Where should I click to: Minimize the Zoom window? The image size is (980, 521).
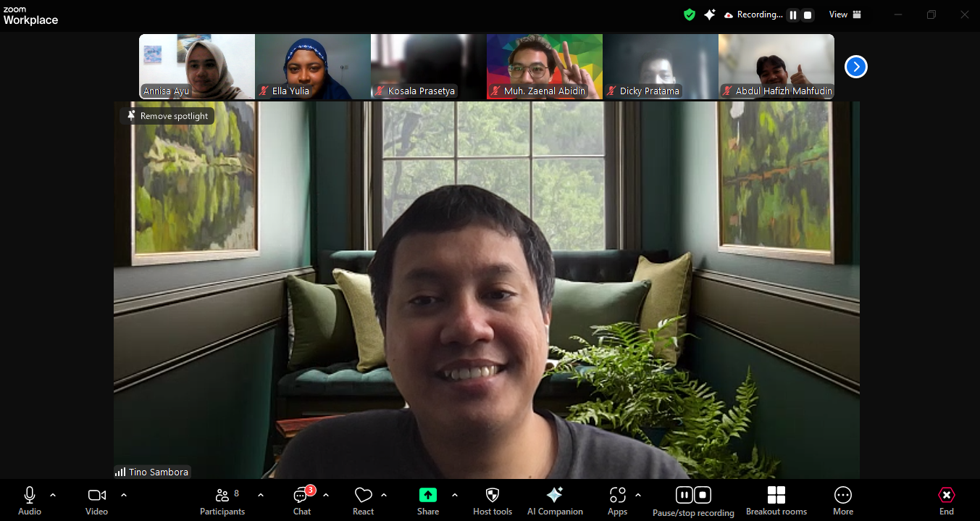pos(898,14)
